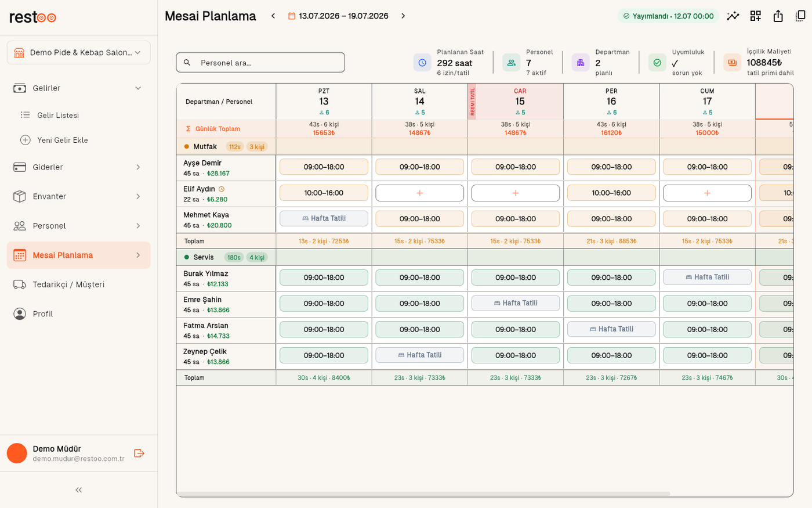The image size is (812, 508).
Task: Open the AI insights sparkle-chart icon
Action: (733, 16)
